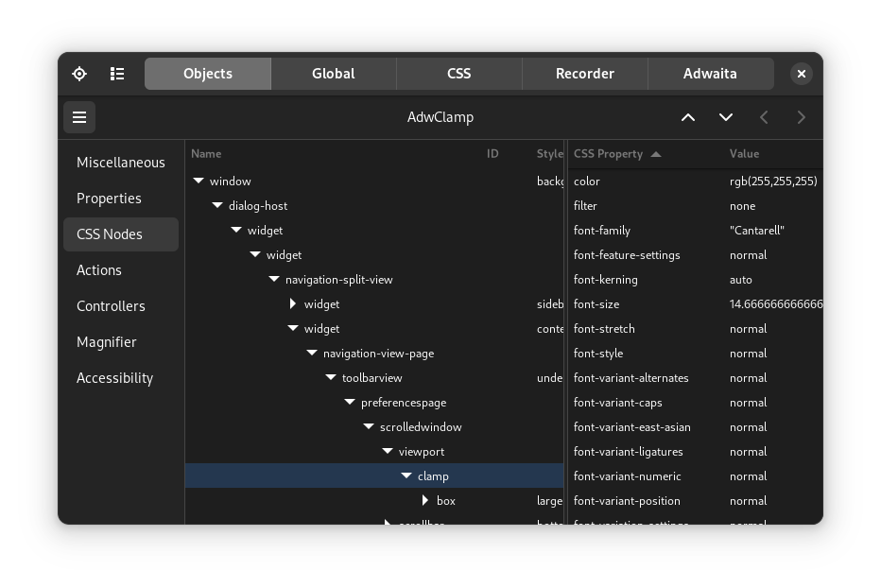Switch to the Recorder tab
881x588 pixels.
[584, 73]
